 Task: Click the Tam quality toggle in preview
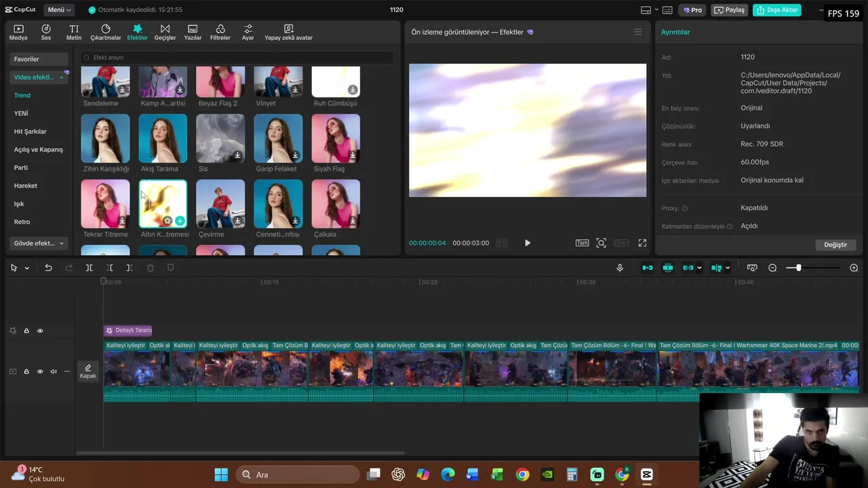click(x=582, y=243)
